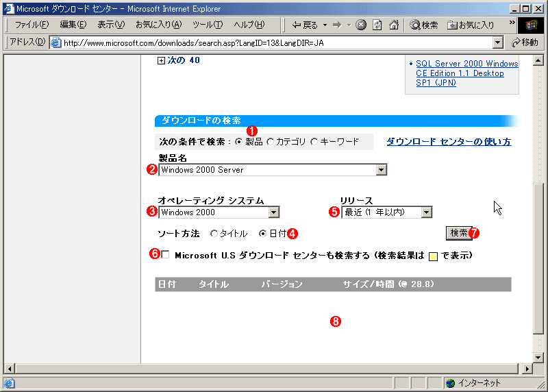
Task: Open the 検索 search toolbar button
Action: coord(424,25)
